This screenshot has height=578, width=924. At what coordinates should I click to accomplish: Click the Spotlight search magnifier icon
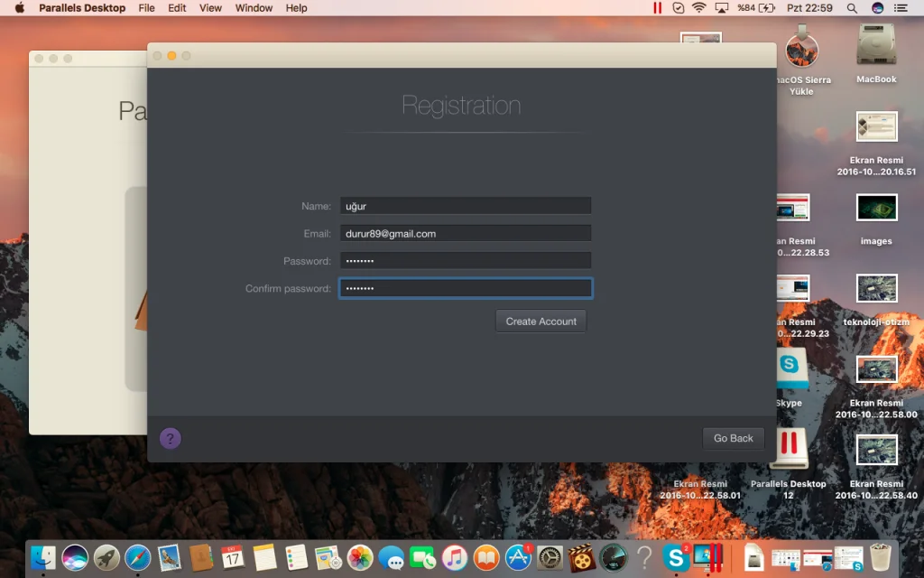(x=852, y=8)
